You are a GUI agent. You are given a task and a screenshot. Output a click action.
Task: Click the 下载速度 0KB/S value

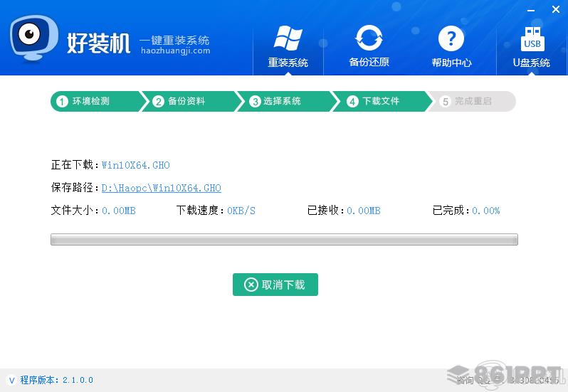[241, 211]
